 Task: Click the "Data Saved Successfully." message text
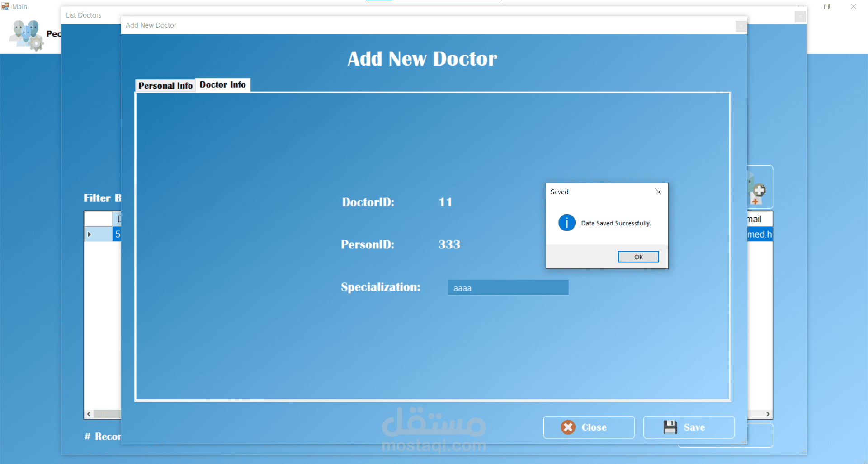click(x=616, y=223)
